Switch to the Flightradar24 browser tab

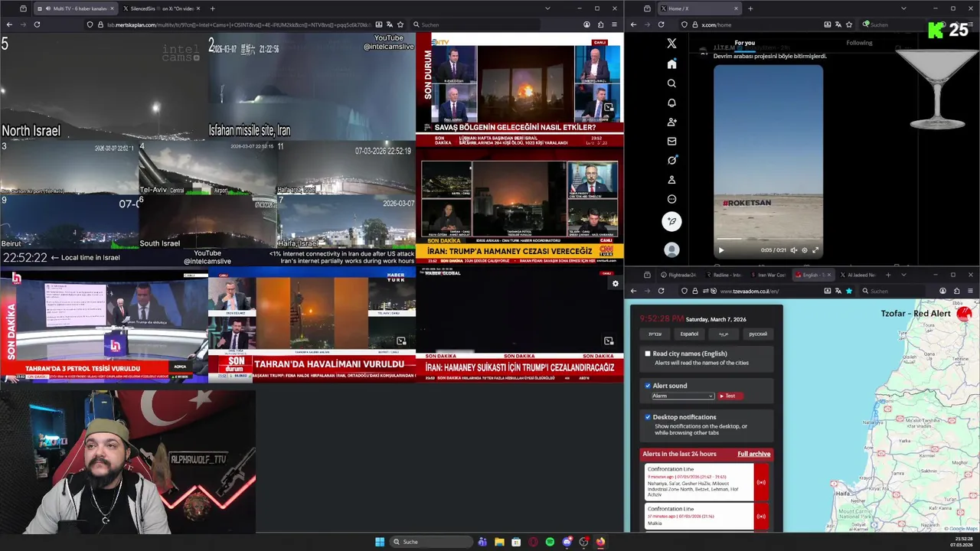click(x=678, y=275)
